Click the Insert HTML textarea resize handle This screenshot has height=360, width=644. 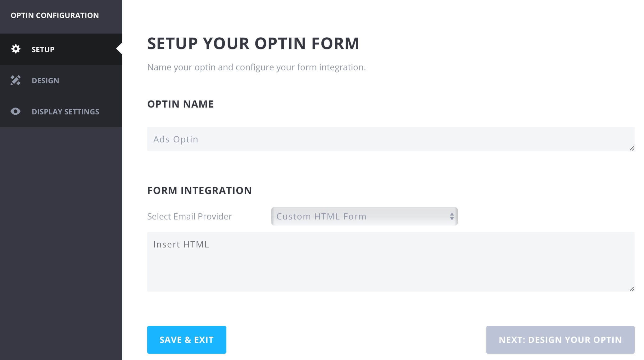pos(632,289)
